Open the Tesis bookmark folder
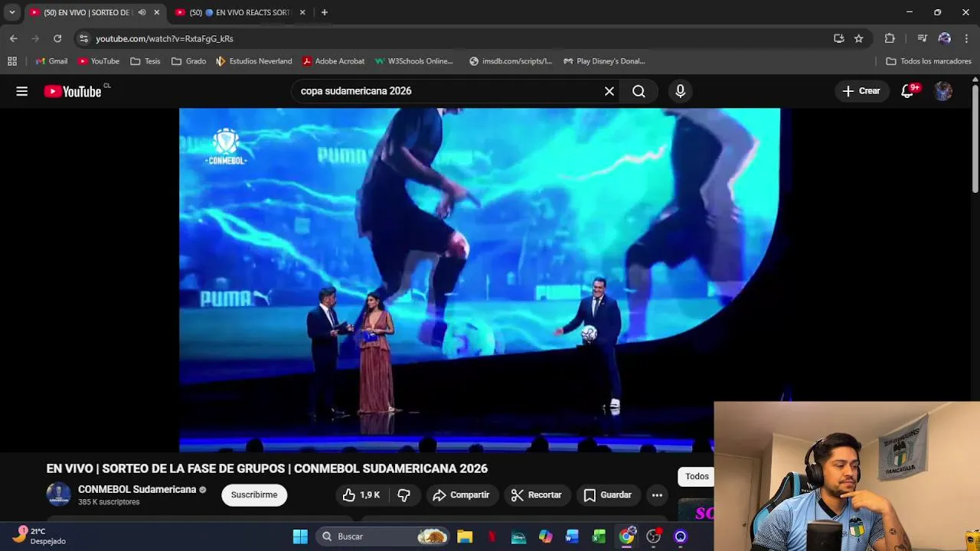Image resolution: width=980 pixels, height=551 pixels. click(x=145, y=61)
